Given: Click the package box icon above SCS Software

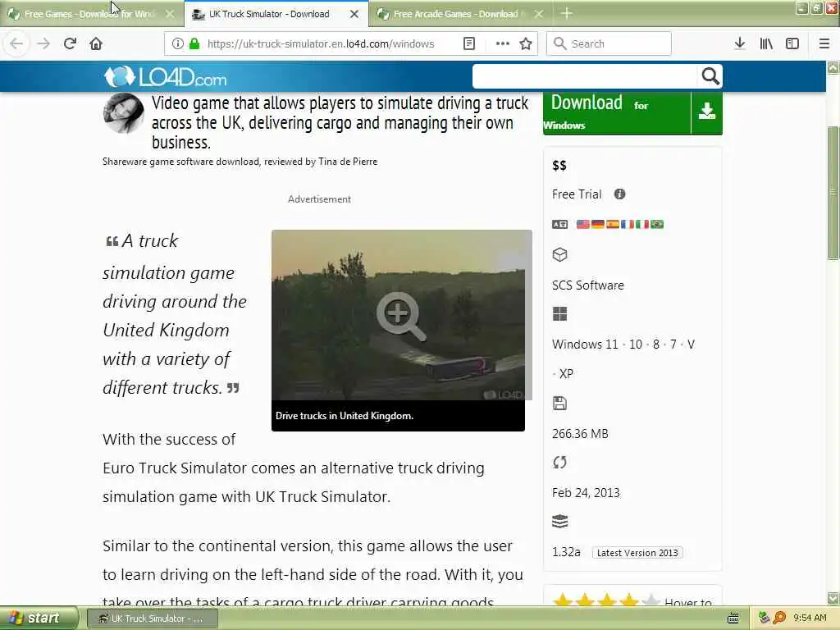Looking at the screenshot, I should click(559, 254).
